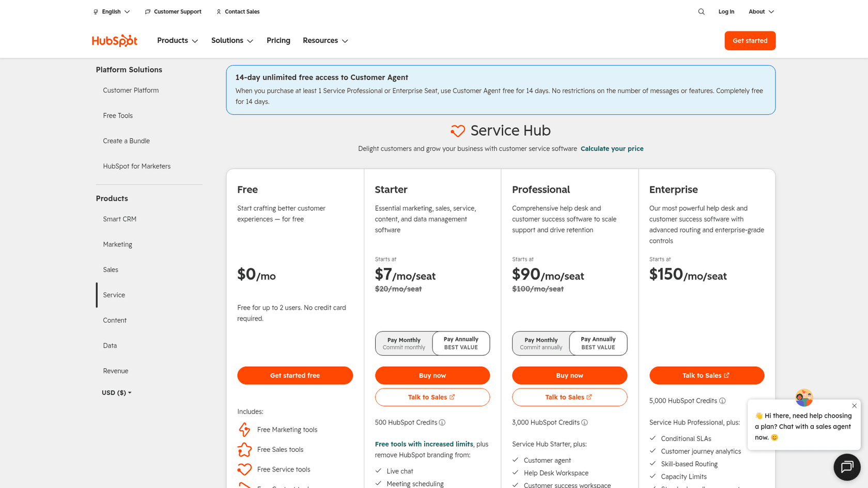Click the Free Sales tools star icon
Viewport: 868px width, 488px height.
[x=244, y=450]
